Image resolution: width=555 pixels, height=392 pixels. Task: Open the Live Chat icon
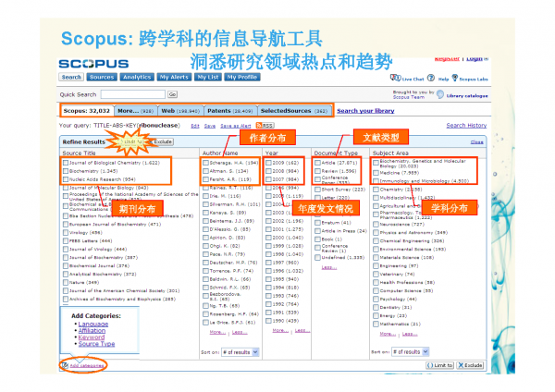(395, 78)
